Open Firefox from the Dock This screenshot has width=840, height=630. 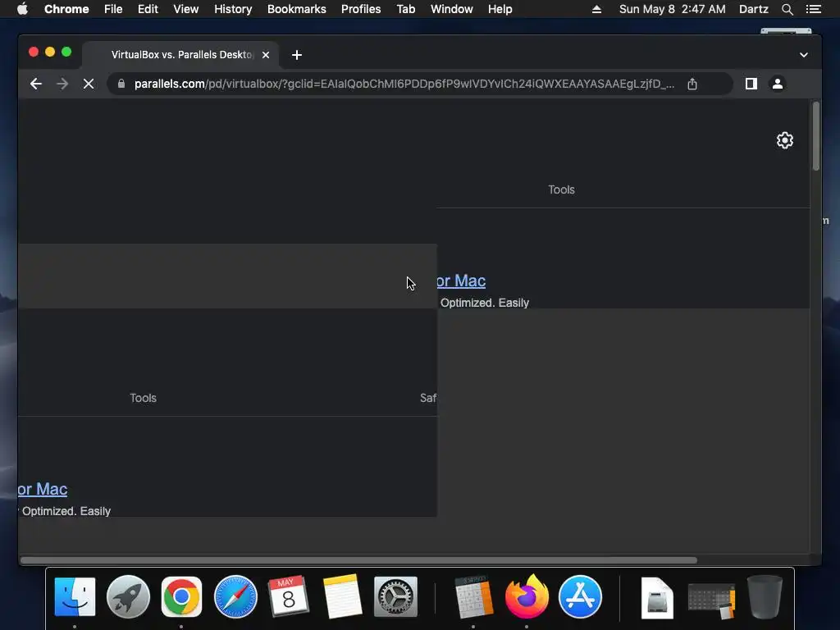point(527,597)
